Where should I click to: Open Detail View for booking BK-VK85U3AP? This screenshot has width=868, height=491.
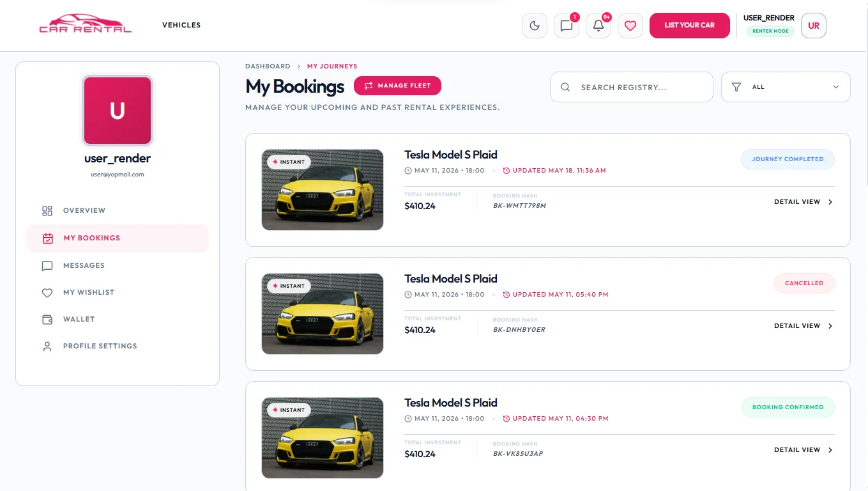click(x=803, y=450)
